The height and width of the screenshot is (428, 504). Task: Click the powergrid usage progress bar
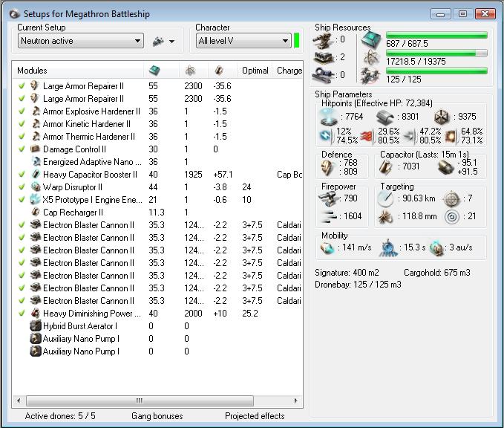(436, 53)
